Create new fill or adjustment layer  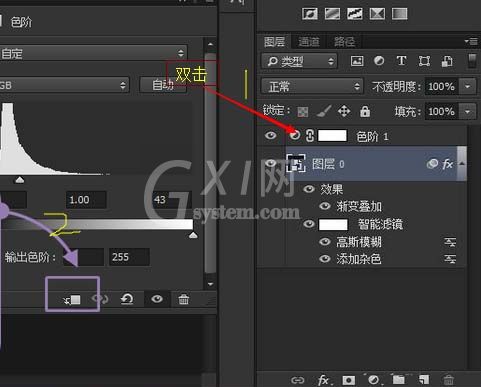(x=374, y=380)
